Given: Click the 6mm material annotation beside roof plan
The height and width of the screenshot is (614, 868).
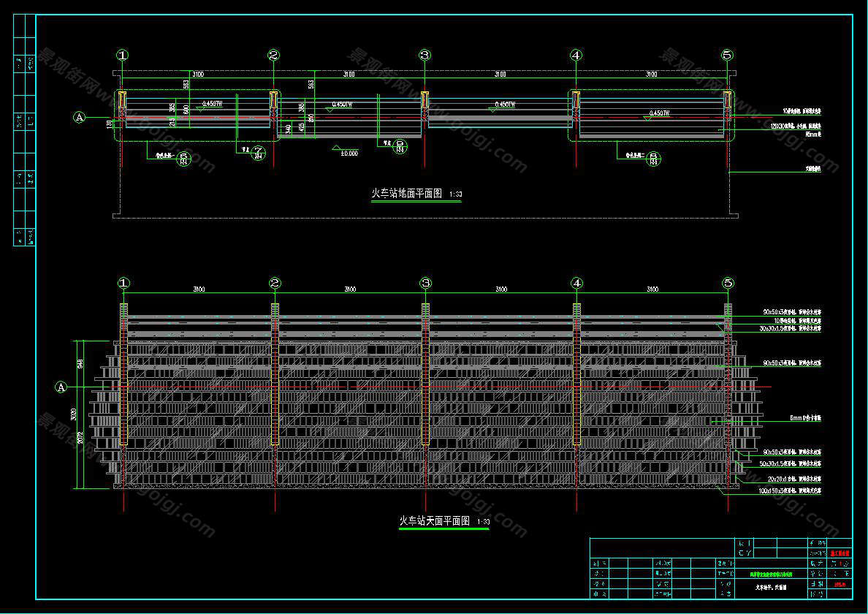Looking at the screenshot, I should pos(805,419).
